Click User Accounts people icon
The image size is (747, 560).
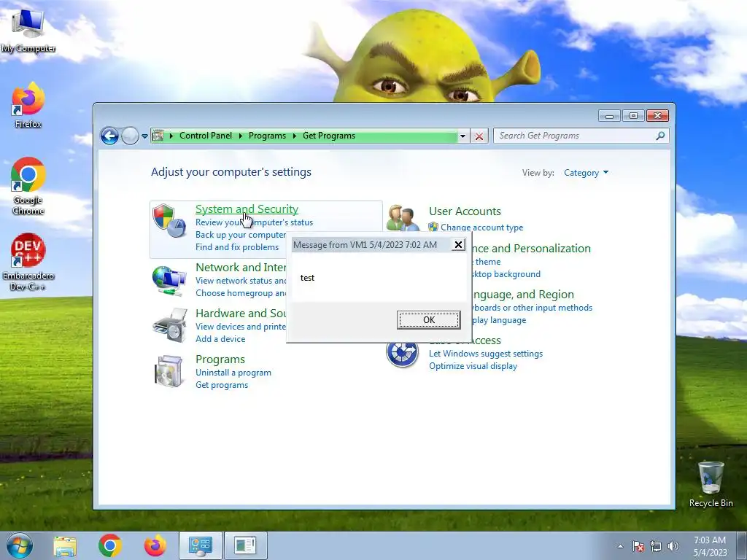[x=403, y=217]
